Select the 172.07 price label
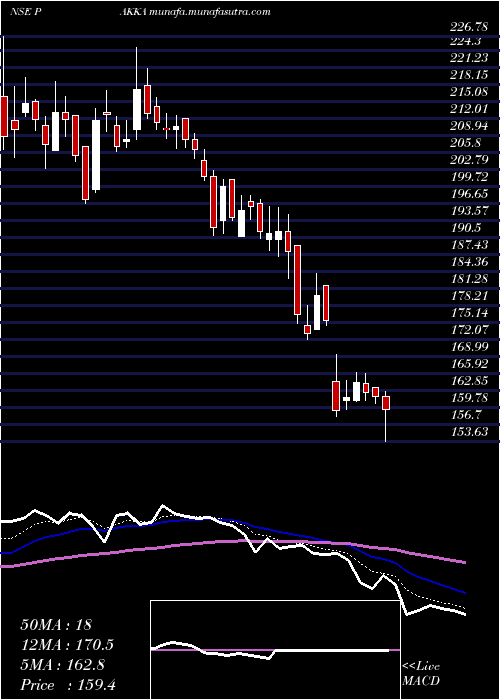The image size is (500, 700). coord(468,329)
